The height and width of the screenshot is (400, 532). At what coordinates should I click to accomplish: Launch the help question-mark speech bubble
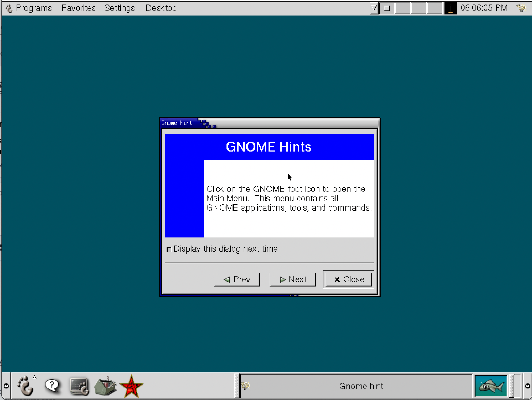coord(52,386)
